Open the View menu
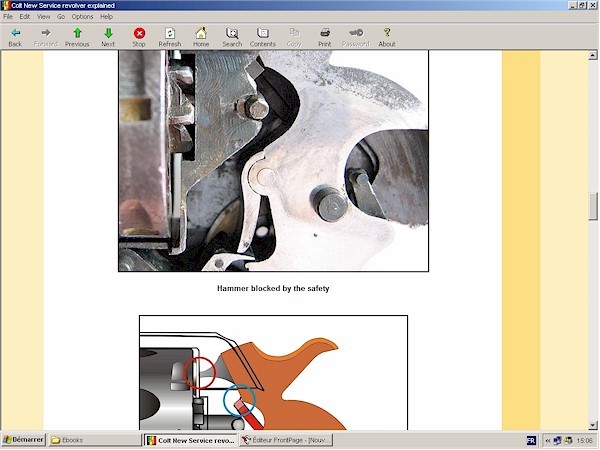Image resolution: width=600 pixels, height=450 pixels. tap(43, 16)
